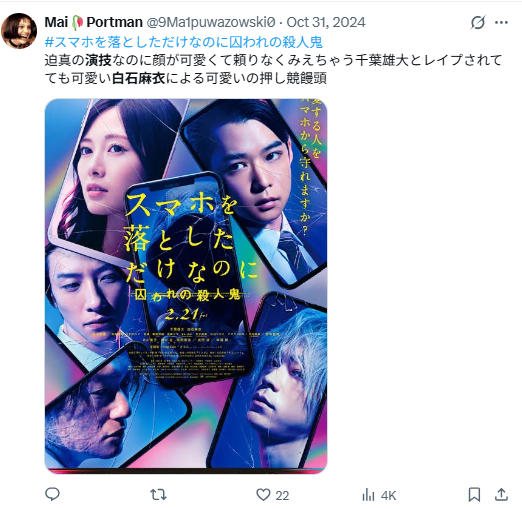
Task: Click the Grok slashed circle icon
Action: [478, 22]
